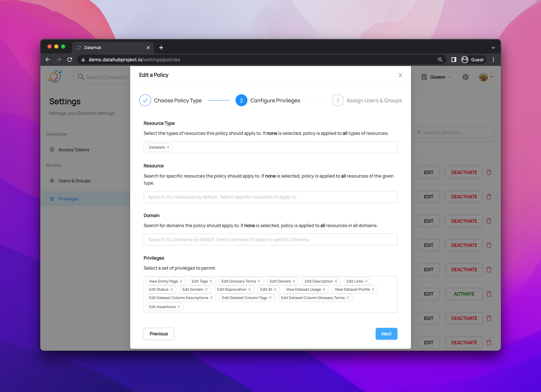Click the DataHub logo icon
The width and height of the screenshot is (541, 392).
55,77
